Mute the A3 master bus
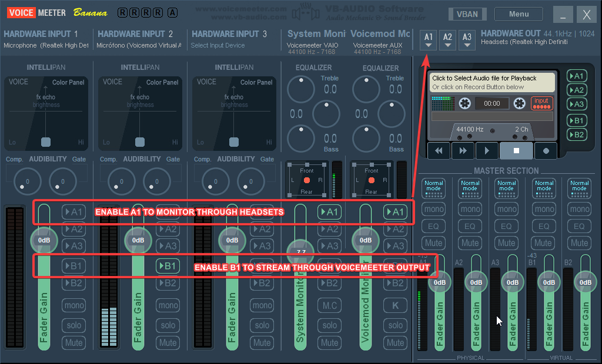Viewport: 602px width, 364px height. (x=506, y=243)
